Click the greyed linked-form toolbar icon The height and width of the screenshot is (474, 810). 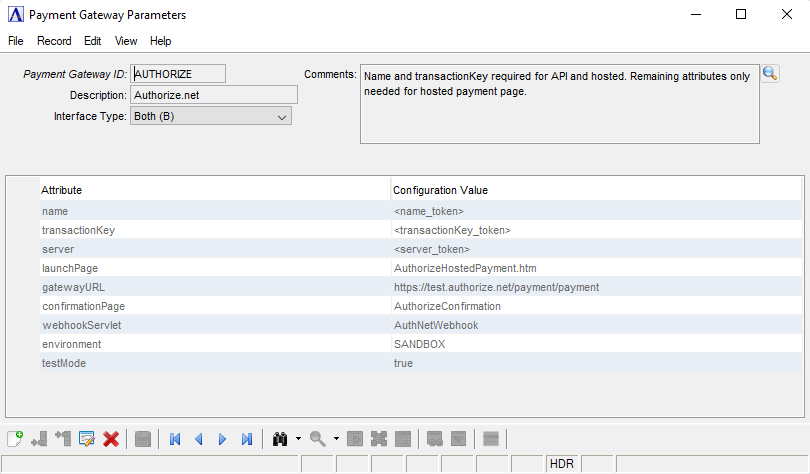tap(435, 439)
